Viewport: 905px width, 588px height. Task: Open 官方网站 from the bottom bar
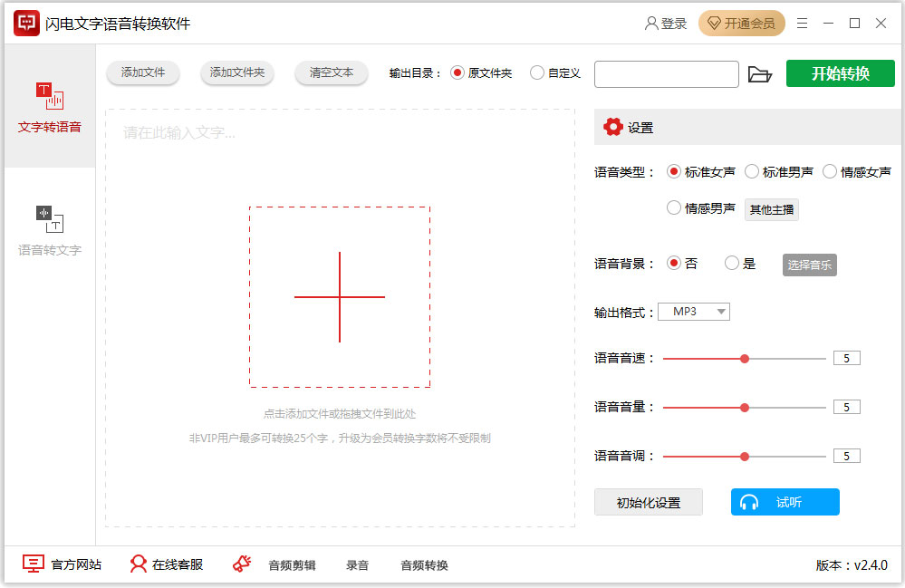pos(62,564)
